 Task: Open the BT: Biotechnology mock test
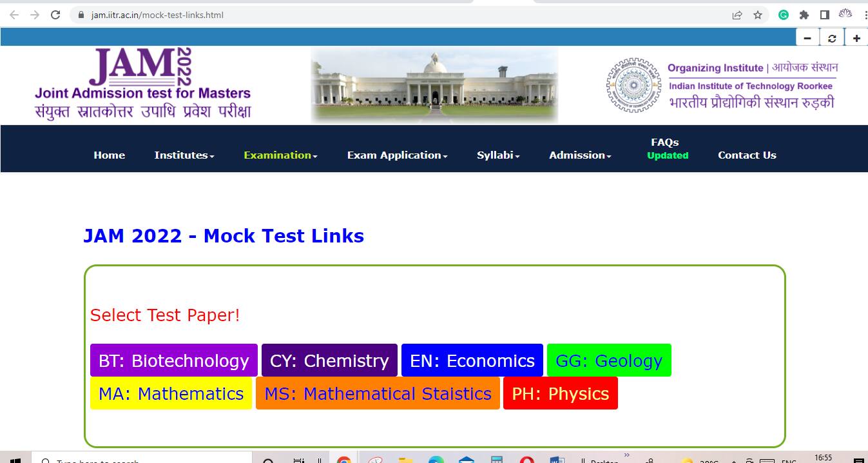(173, 360)
